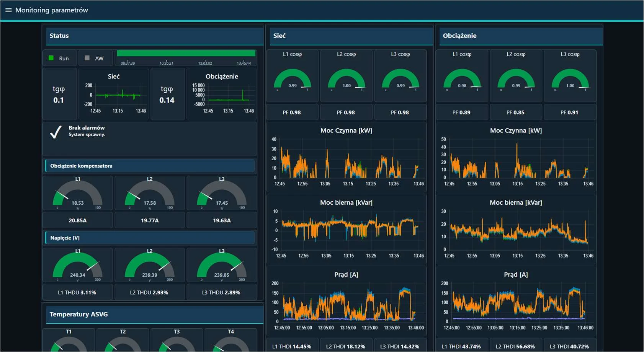644x352 pixels.
Task: Click the Obciążenie PF 0.85 readout
Action: pos(516,112)
